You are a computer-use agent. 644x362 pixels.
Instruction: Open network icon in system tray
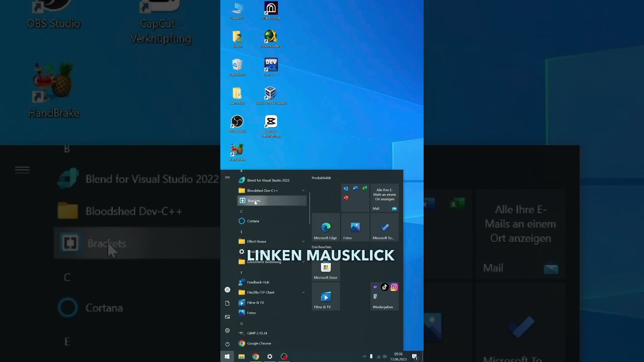[378, 356]
